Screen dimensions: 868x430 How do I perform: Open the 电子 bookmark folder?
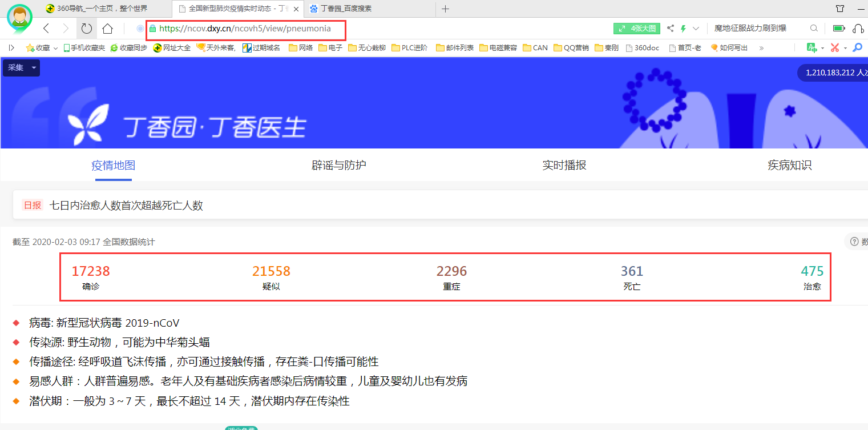pos(330,48)
